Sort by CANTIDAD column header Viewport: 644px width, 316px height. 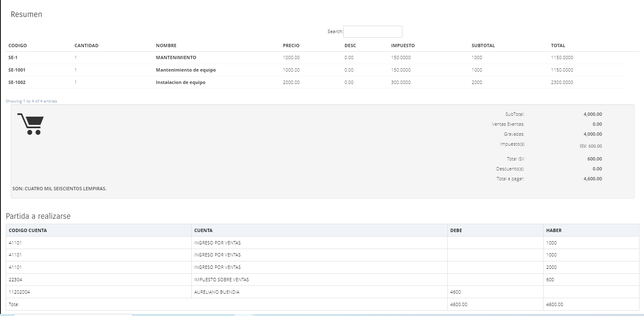tap(86, 45)
